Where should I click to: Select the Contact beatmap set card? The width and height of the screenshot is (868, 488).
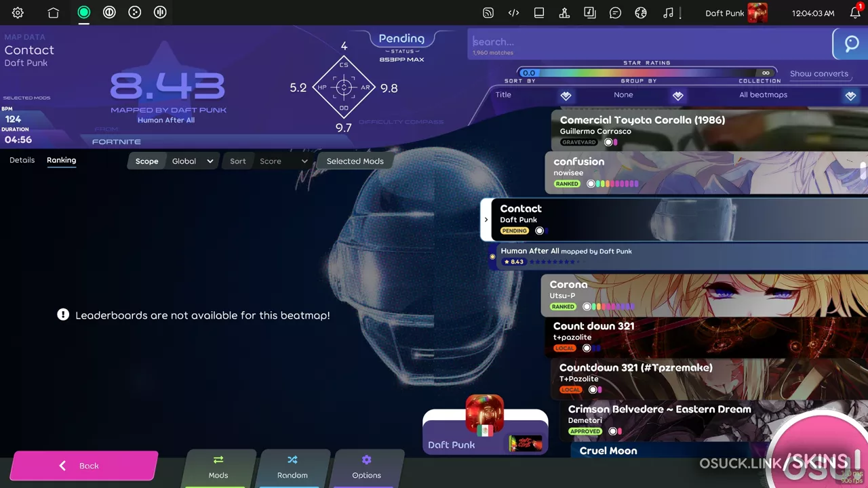pyautogui.click(x=674, y=220)
